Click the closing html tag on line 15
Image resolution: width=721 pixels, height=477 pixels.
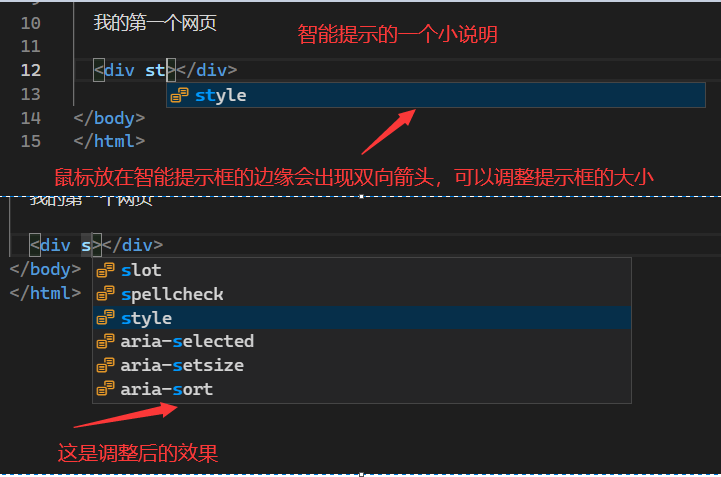click(109, 141)
